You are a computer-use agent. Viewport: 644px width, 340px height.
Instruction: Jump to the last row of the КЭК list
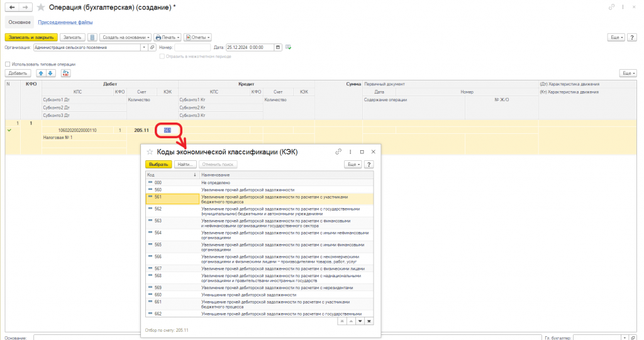[369, 321]
